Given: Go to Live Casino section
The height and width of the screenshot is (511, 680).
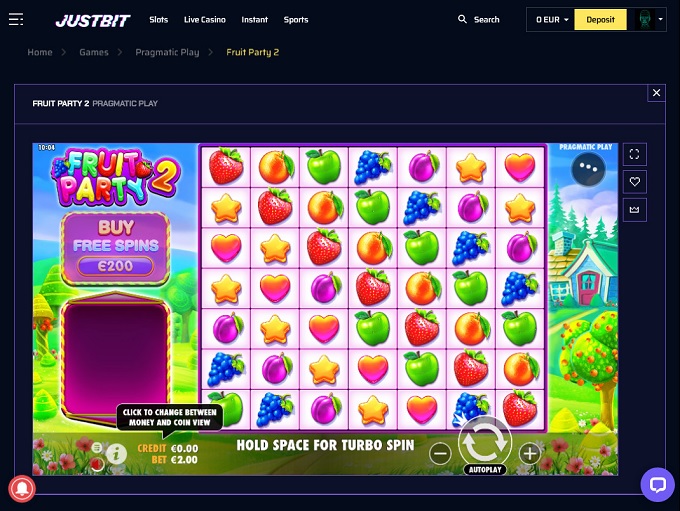Looking at the screenshot, I should pos(205,20).
